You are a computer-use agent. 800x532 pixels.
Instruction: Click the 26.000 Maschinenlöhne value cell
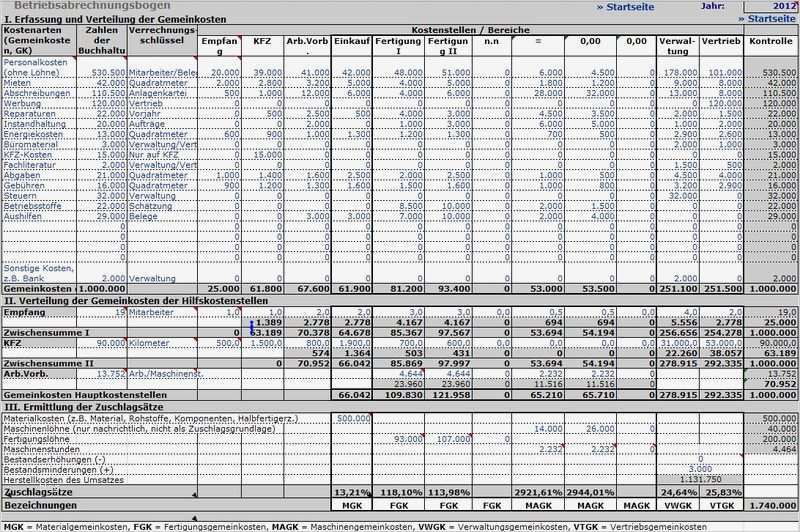coord(590,429)
